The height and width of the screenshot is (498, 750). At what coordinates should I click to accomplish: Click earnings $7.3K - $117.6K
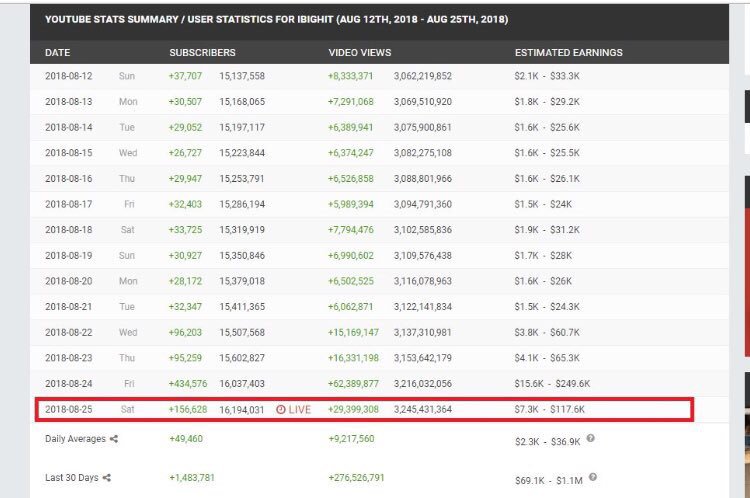550,409
